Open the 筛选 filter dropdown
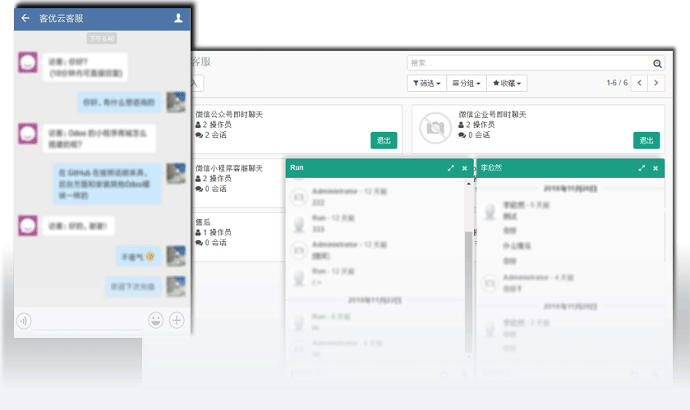Viewport: 690px width, 410px height. 425,83
